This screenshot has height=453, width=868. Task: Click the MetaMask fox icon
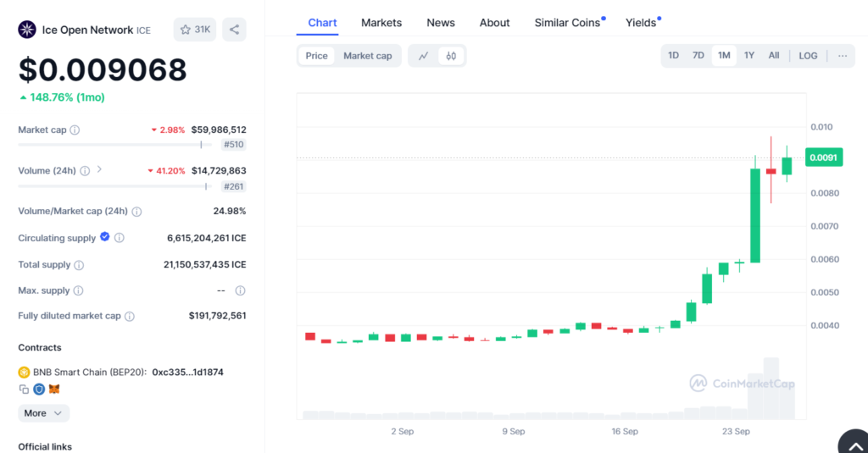point(54,389)
